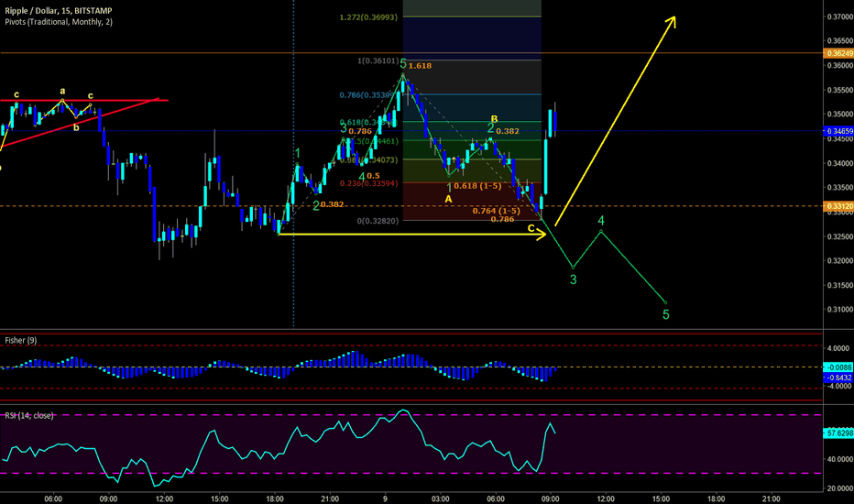The image size is (854, 504).
Task: Select the yellow wave C label
Action: tap(531, 228)
